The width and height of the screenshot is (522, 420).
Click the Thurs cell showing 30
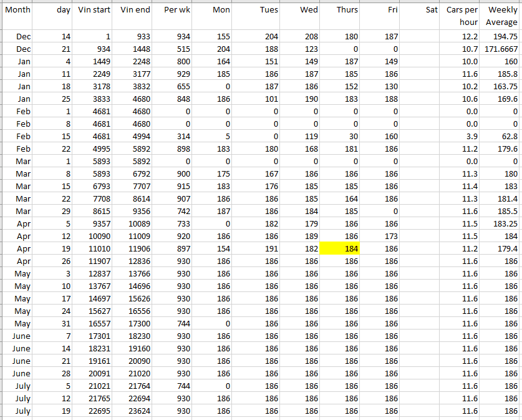click(x=340, y=136)
